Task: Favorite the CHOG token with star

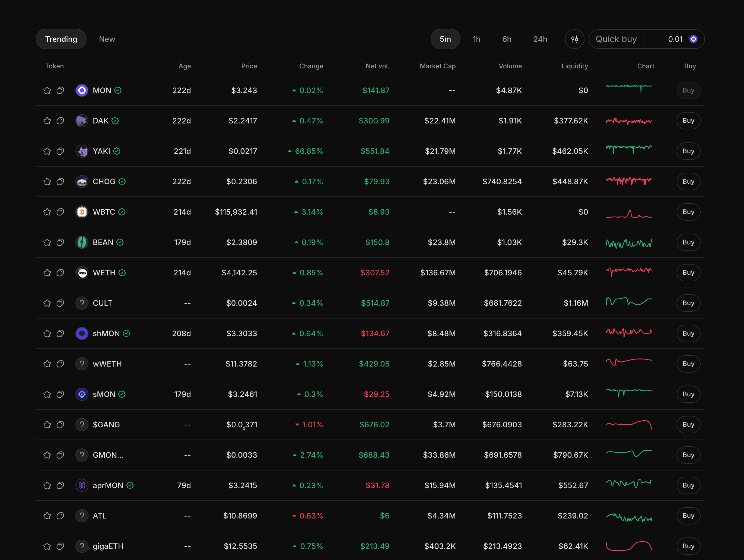Action: (47, 182)
